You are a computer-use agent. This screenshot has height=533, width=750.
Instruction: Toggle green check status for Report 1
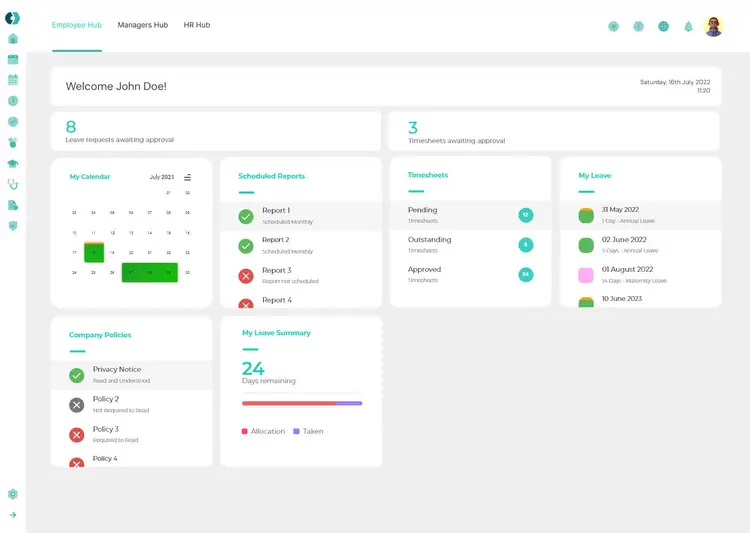tap(246, 216)
